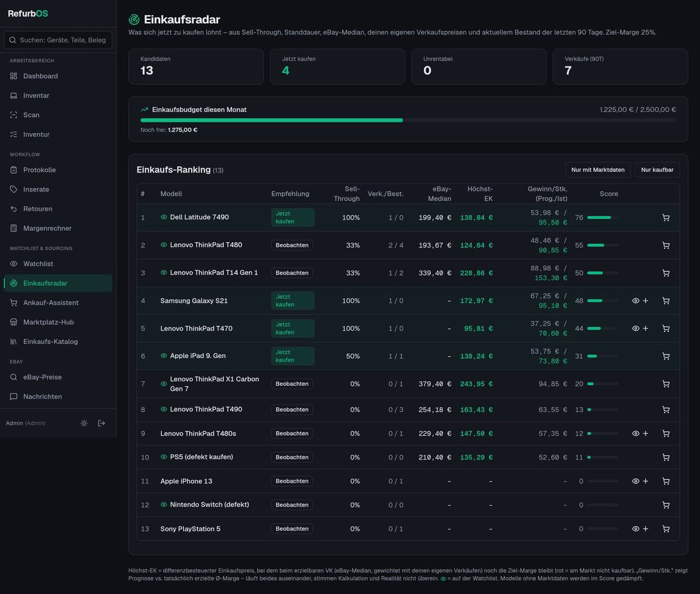This screenshot has width=700, height=594.
Task: Add Sony PlayStation 5 to watchlist via eye-plus
Action: pyautogui.click(x=640, y=529)
